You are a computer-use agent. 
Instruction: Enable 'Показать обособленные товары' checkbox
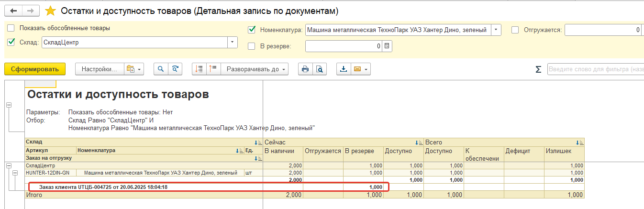tap(11, 28)
